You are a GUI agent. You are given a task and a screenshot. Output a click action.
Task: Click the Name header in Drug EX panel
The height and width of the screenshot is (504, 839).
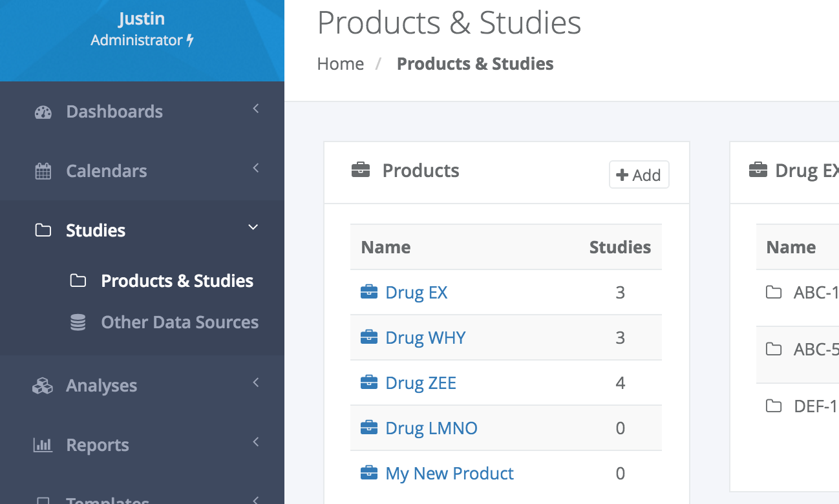791,247
